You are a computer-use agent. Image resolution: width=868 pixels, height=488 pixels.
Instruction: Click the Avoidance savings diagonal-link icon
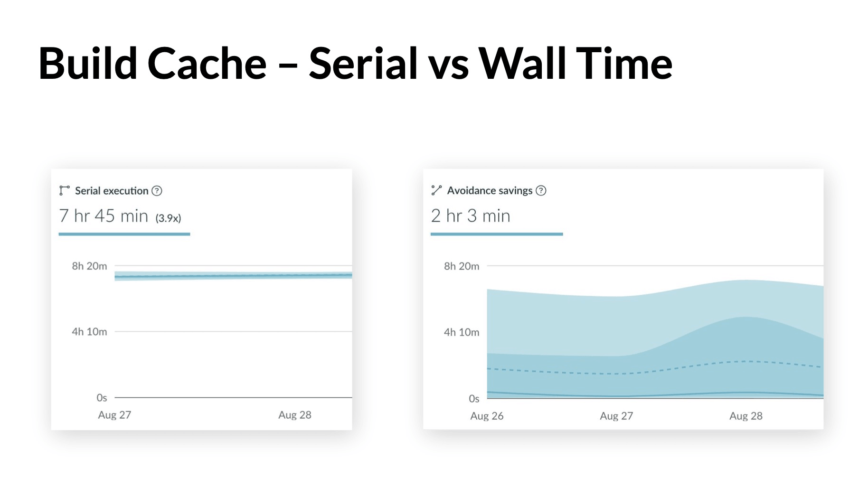click(x=436, y=190)
